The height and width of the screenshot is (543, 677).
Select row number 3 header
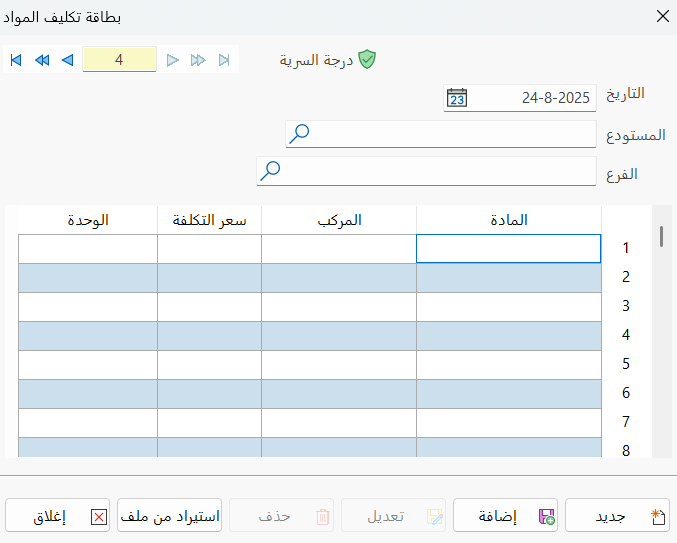626,306
